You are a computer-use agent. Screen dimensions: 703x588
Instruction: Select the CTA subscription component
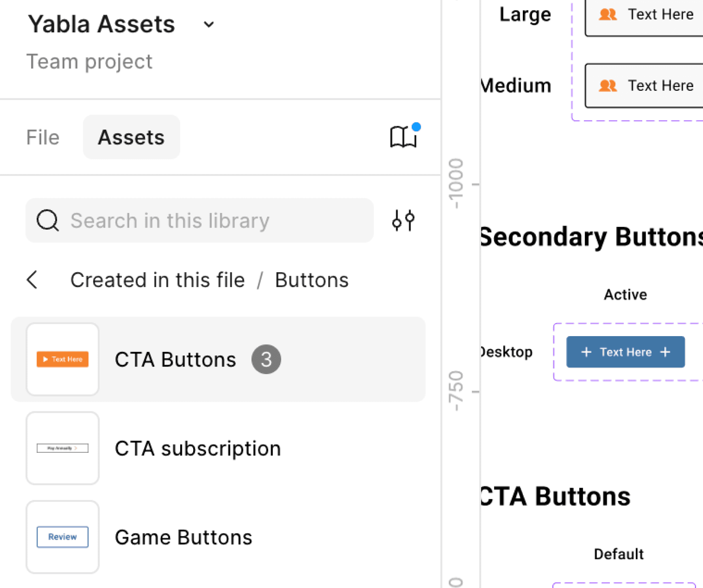point(218,448)
